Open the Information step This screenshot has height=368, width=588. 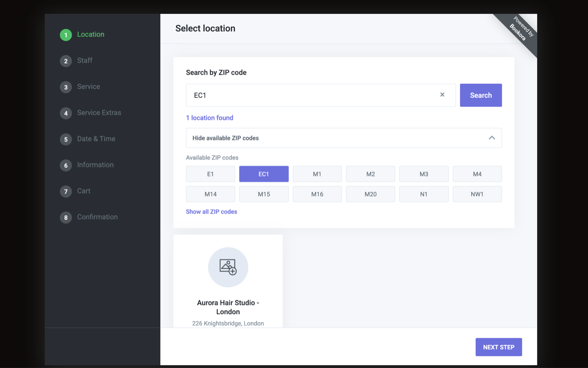coord(95,165)
